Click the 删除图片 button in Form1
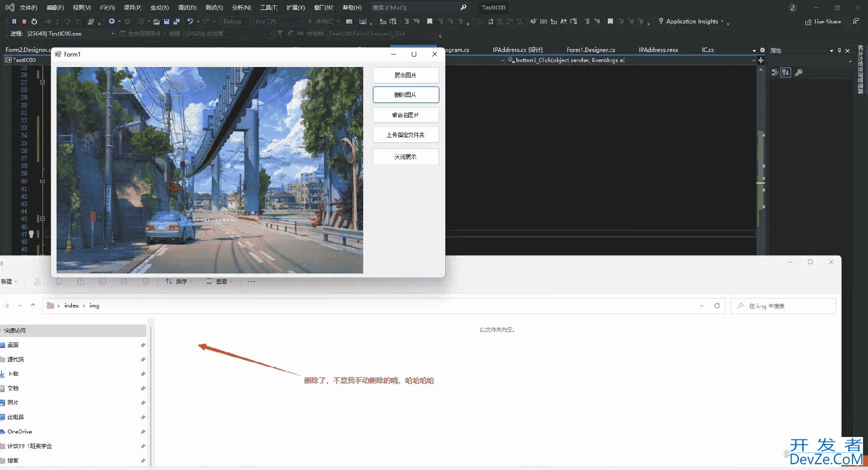868x470 pixels. pyautogui.click(x=406, y=95)
